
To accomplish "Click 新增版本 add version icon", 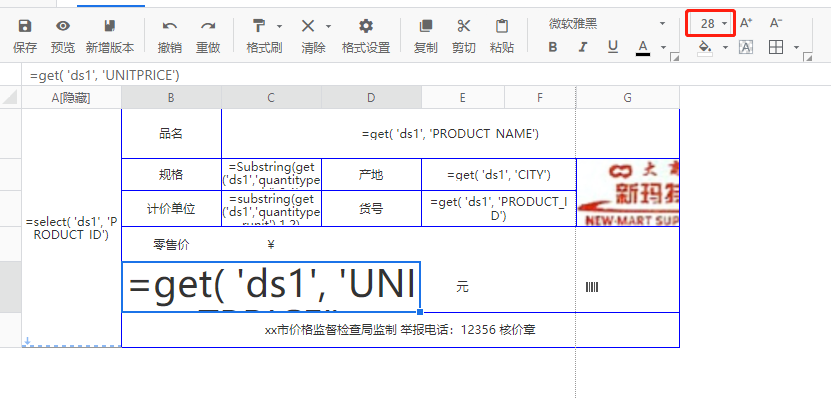I will click(x=110, y=25).
